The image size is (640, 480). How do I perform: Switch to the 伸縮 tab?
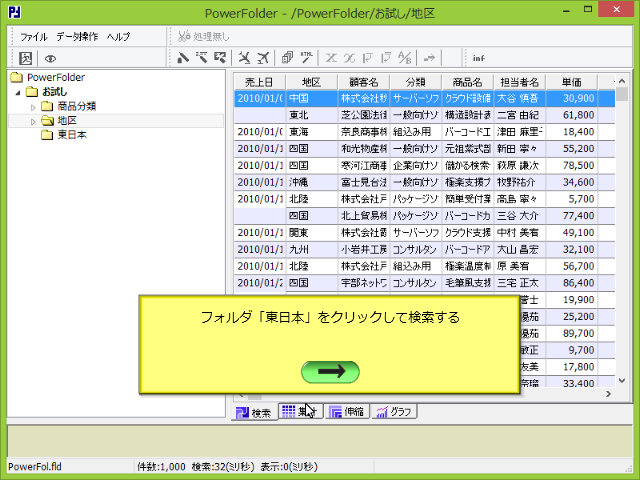347,411
